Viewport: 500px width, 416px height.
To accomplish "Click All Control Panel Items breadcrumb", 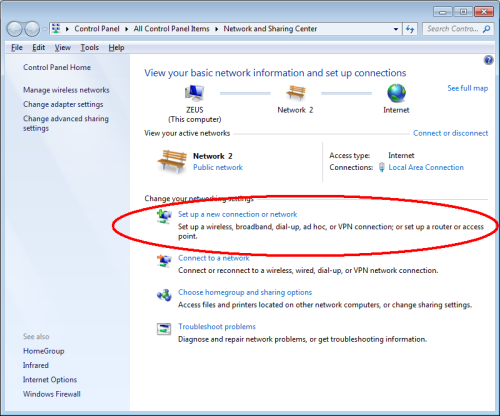I will 171,29.
